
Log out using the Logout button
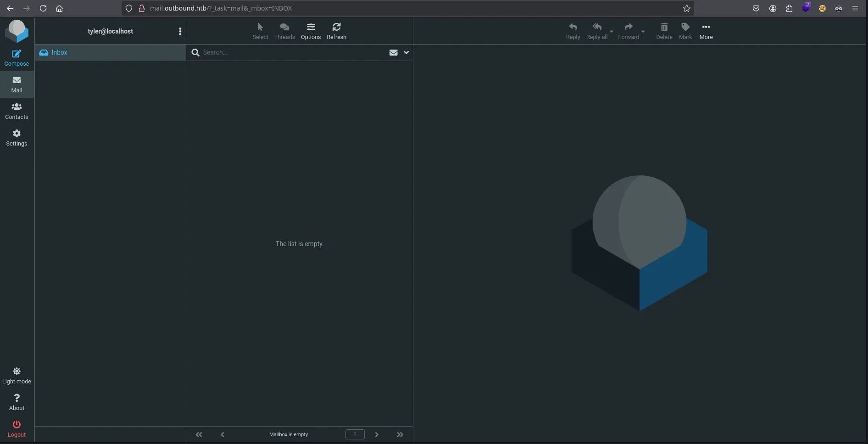[x=17, y=429]
